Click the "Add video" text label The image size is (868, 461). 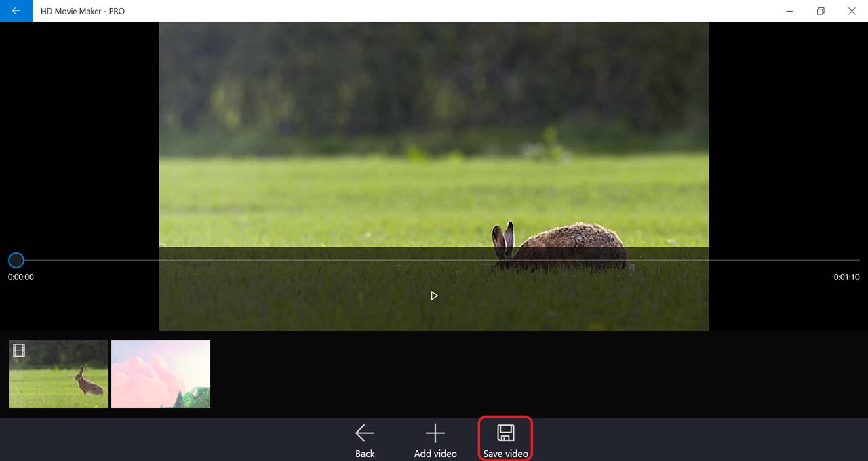pyautogui.click(x=435, y=454)
